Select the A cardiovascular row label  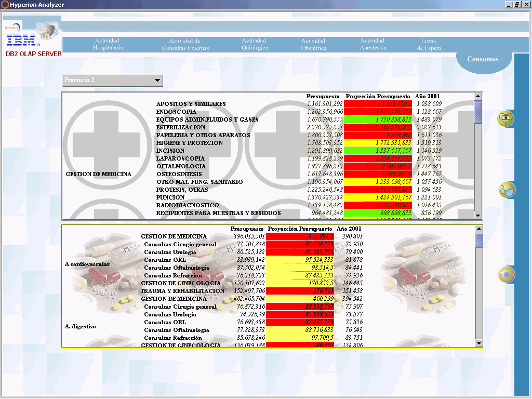click(87, 264)
